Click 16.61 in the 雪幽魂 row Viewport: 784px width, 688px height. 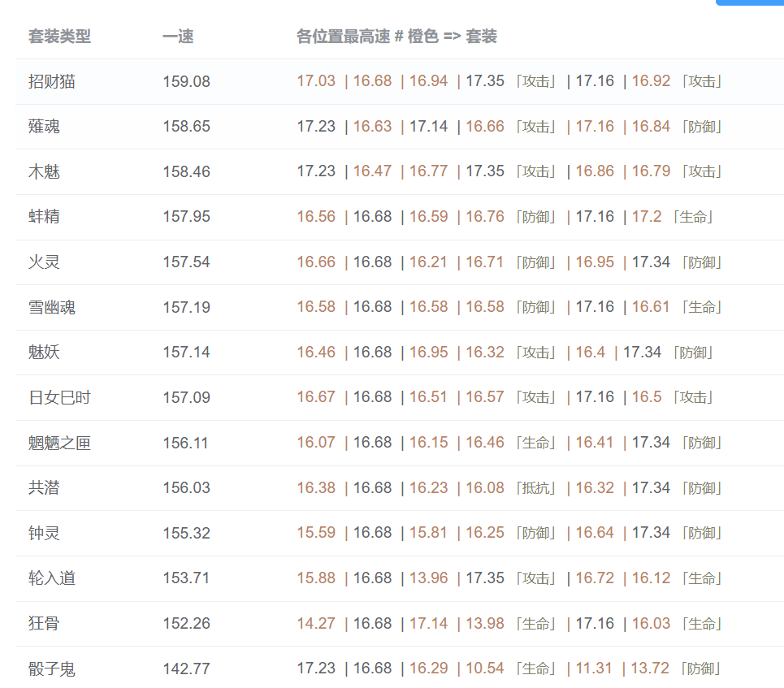point(650,306)
